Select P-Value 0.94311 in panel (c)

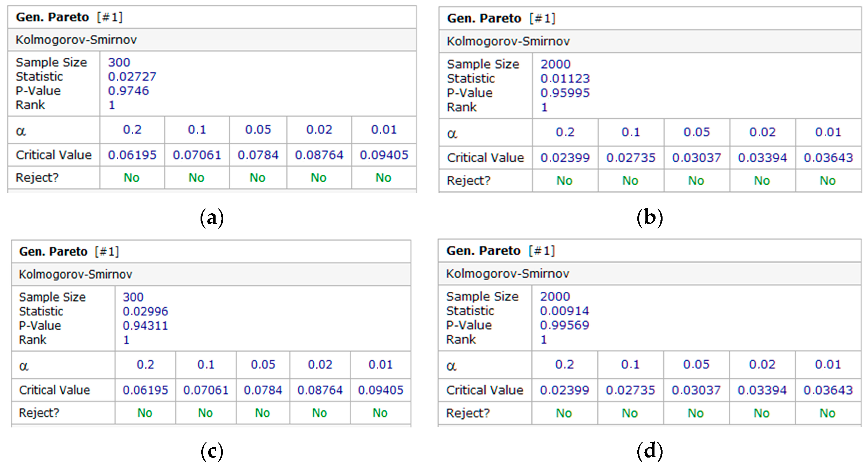(x=145, y=326)
